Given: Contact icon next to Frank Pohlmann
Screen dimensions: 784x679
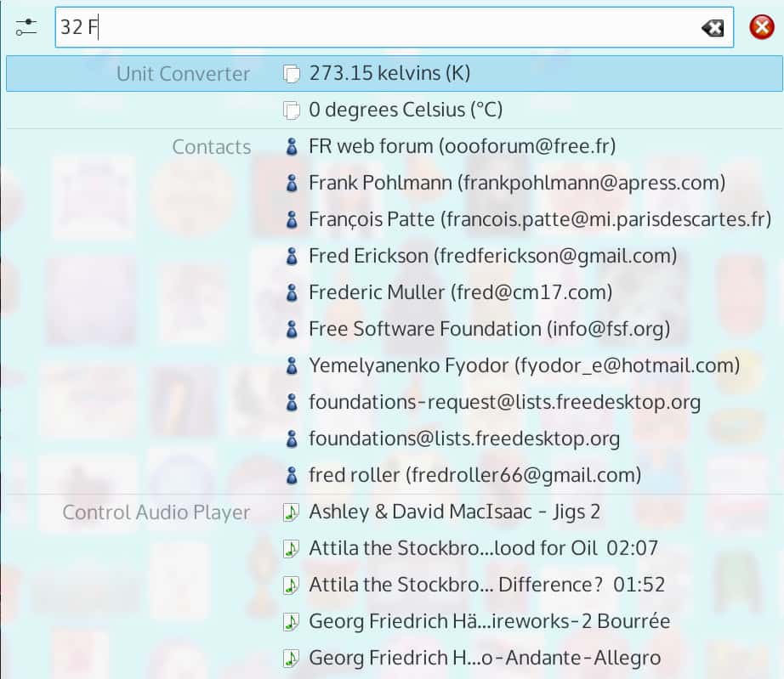Looking at the screenshot, I should point(292,184).
